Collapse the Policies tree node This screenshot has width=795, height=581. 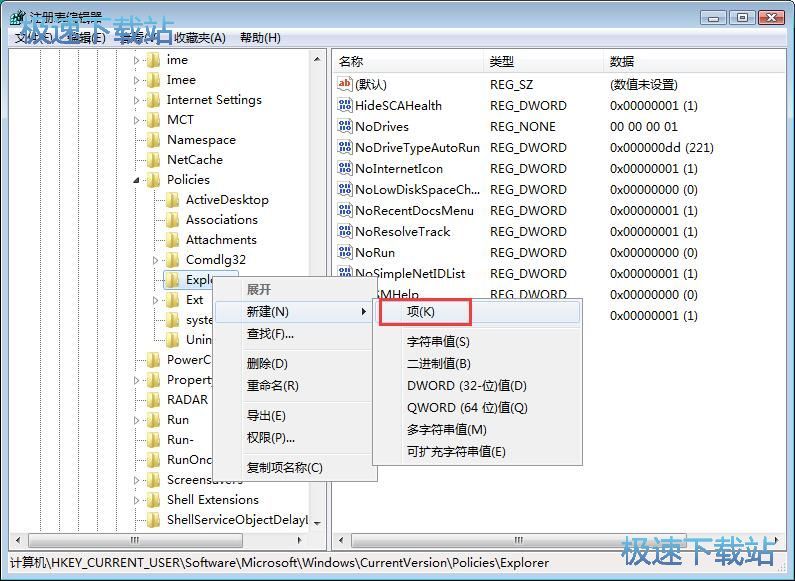click(x=136, y=180)
